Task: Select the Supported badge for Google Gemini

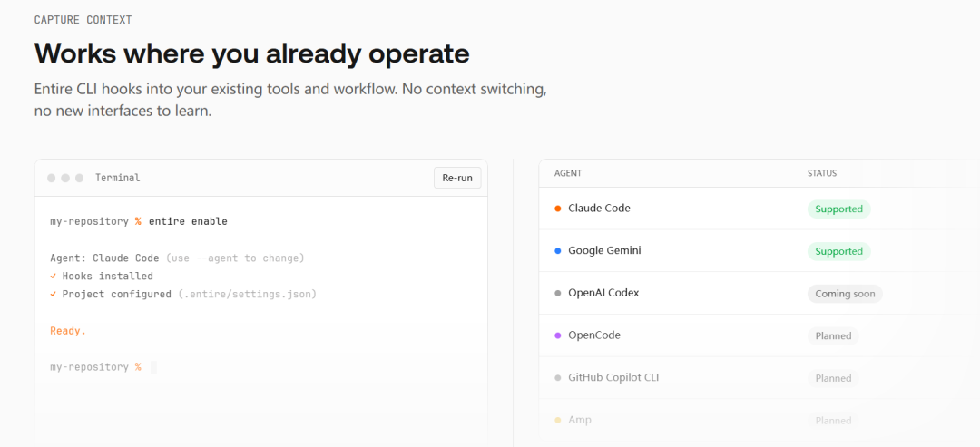Action: point(838,251)
